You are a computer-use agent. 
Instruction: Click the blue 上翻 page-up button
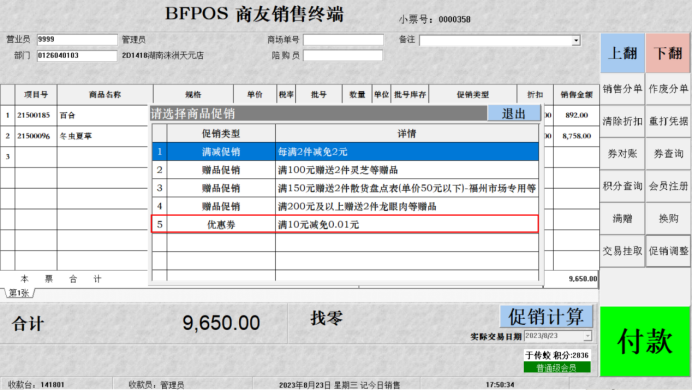[622, 53]
